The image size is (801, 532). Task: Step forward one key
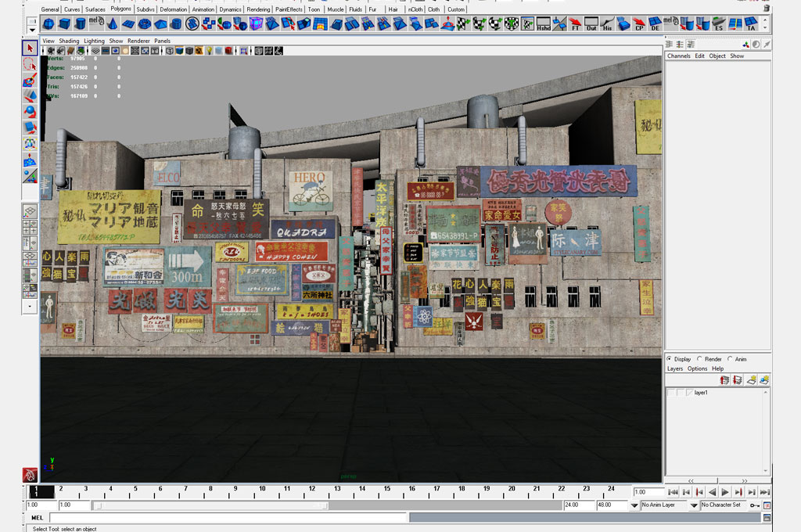pyautogui.click(x=738, y=492)
